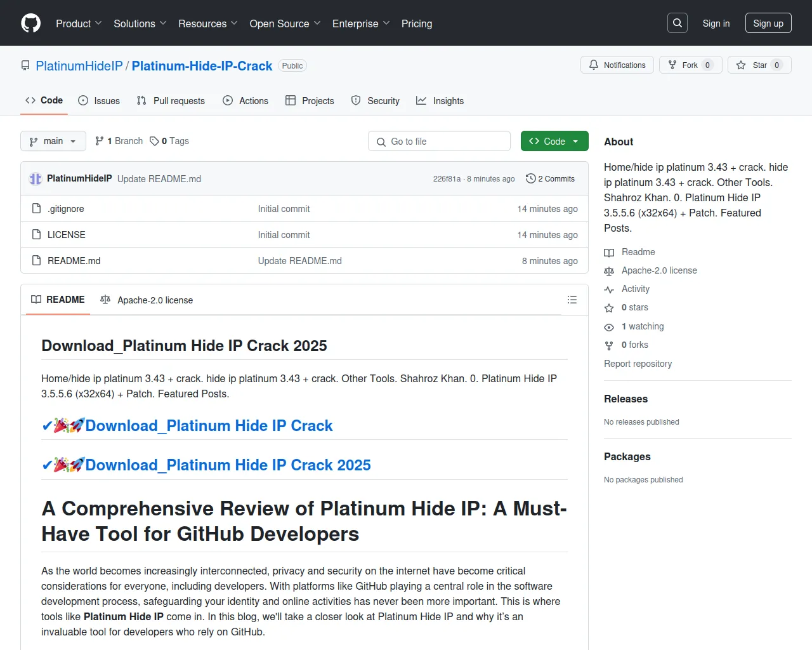The image size is (812, 650).
Task: Click the commits history clock icon
Action: tap(530, 179)
